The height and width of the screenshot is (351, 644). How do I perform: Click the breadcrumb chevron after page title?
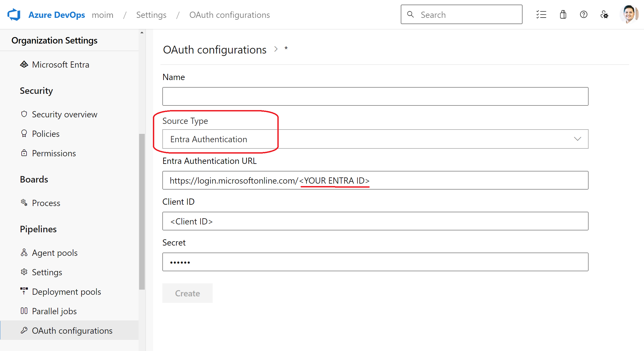(276, 49)
